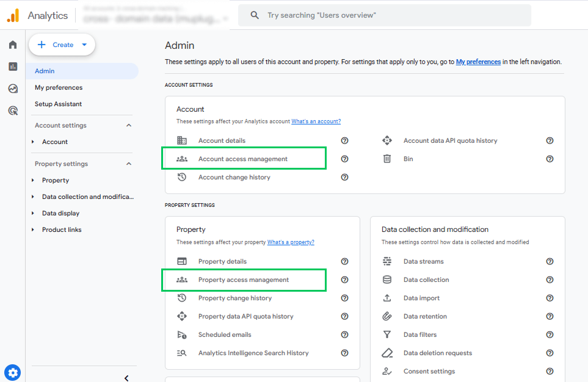The image size is (588, 382).
Task: Click the Consent settings icon
Action: click(x=387, y=372)
